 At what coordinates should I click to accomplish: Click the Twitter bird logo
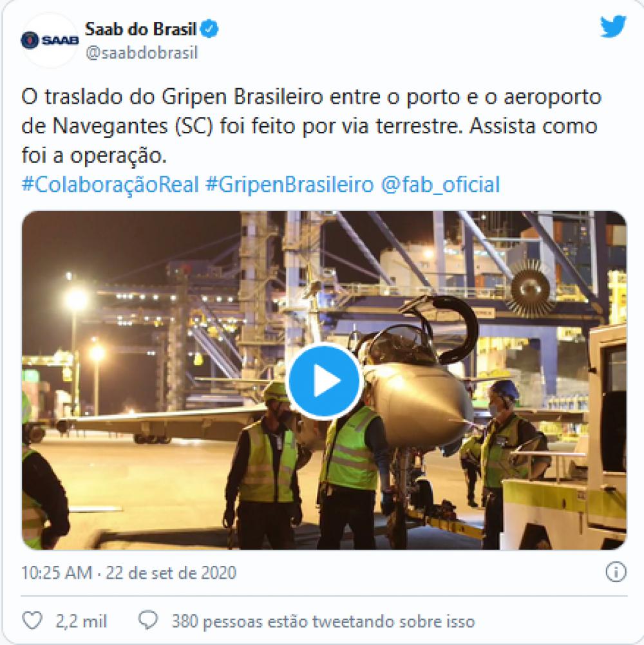pyautogui.click(x=612, y=26)
